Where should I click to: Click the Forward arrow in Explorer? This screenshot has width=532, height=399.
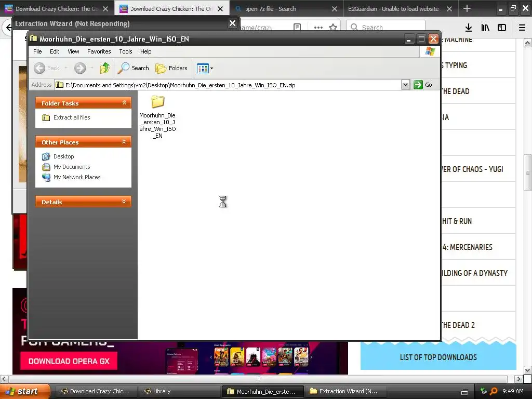tap(80, 68)
